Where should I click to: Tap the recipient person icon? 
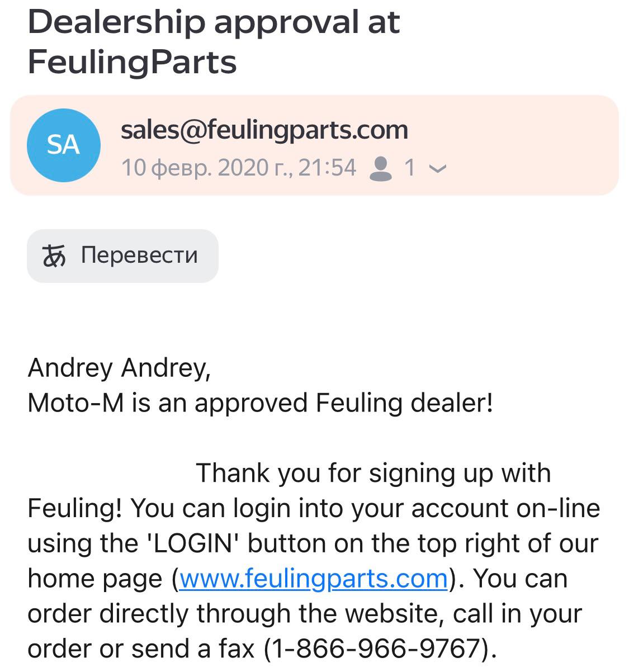[381, 168]
